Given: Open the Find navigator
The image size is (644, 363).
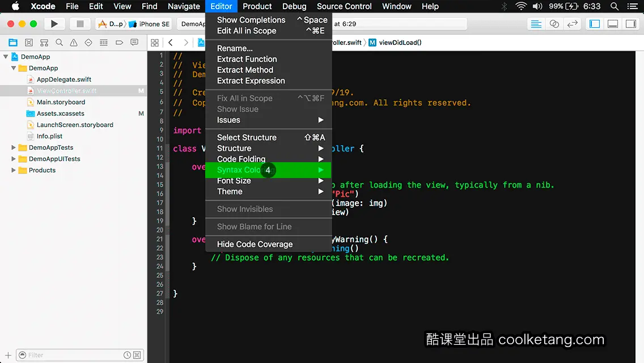Looking at the screenshot, I should (59, 43).
